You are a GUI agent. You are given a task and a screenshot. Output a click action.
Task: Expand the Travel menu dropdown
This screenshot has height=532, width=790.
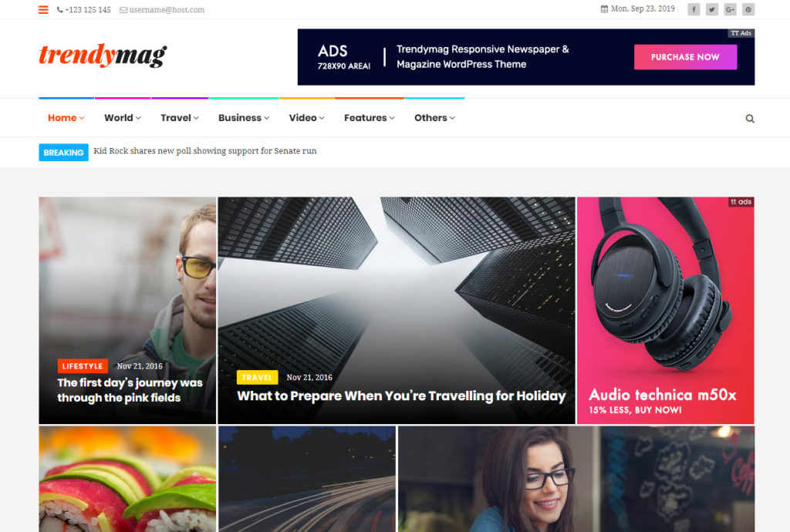click(x=179, y=118)
